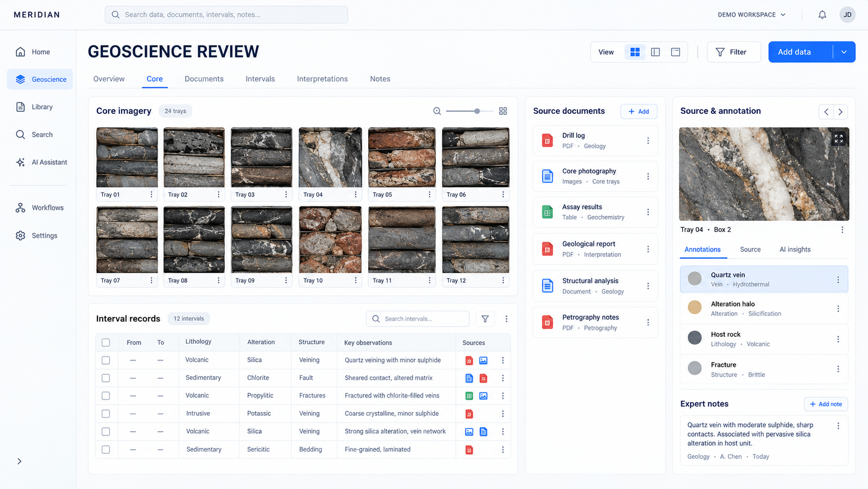This screenshot has height=489, width=868.
Task: Check the Quartz veining with minor sulphide row
Action: point(106,360)
